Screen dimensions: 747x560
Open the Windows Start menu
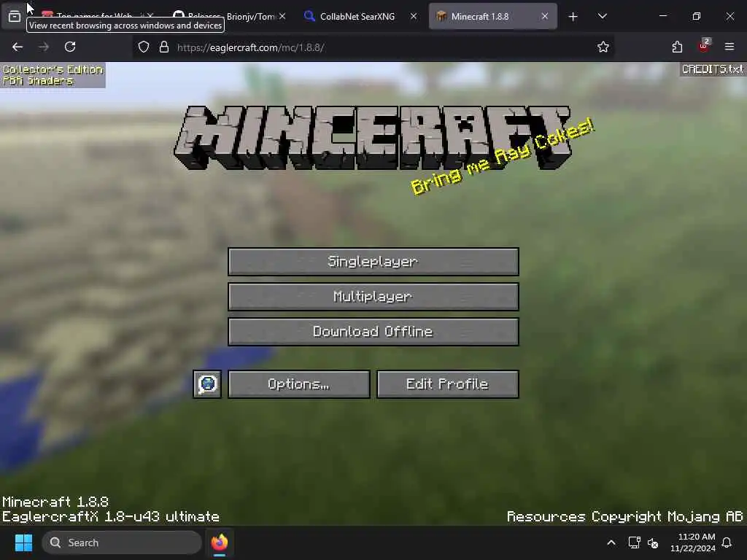point(23,542)
